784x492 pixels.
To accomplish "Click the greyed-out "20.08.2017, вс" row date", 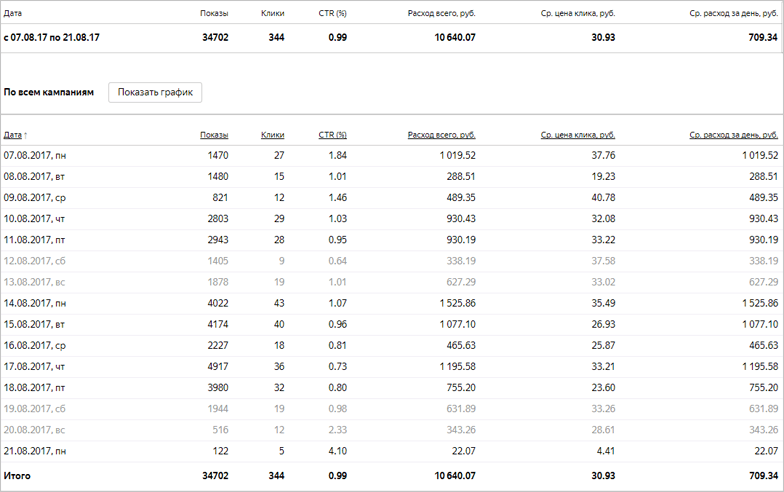I will point(35,428).
